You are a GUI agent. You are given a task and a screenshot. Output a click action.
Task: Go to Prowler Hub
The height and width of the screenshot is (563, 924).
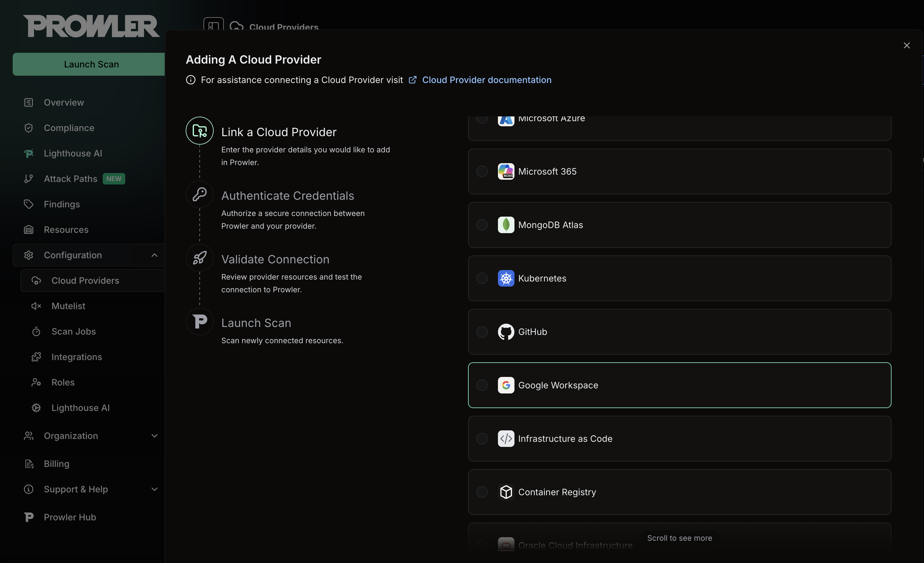pos(70,517)
